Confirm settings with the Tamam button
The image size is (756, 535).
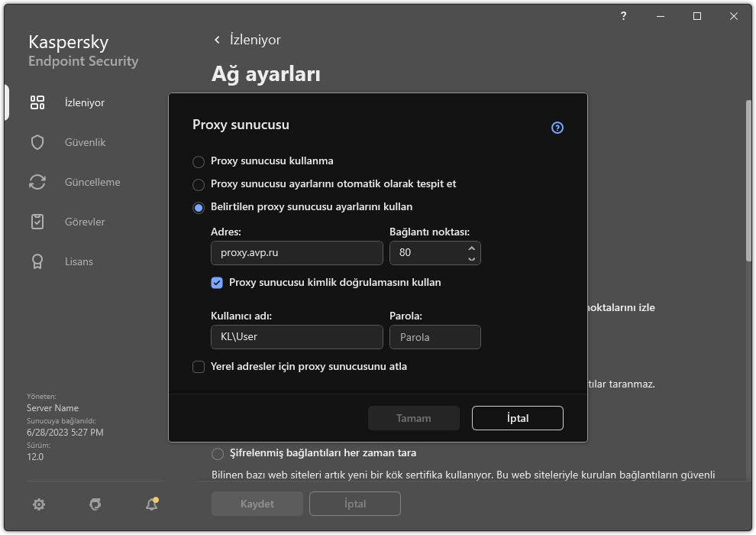(x=413, y=418)
